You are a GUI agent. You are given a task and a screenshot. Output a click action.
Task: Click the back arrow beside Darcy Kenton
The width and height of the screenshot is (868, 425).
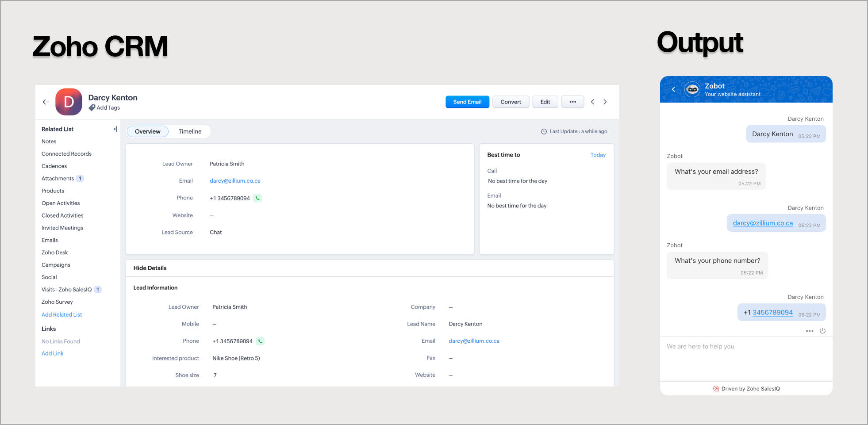pos(46,102)
